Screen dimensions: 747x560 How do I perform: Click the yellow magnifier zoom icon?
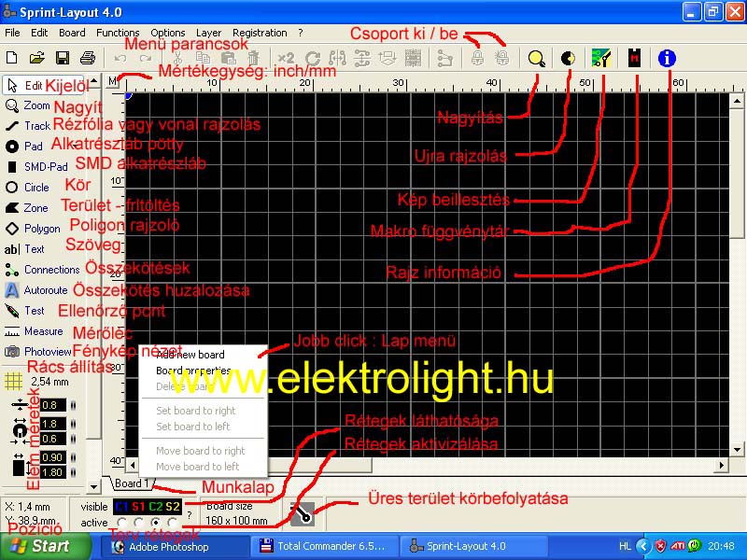pos(537,59)
